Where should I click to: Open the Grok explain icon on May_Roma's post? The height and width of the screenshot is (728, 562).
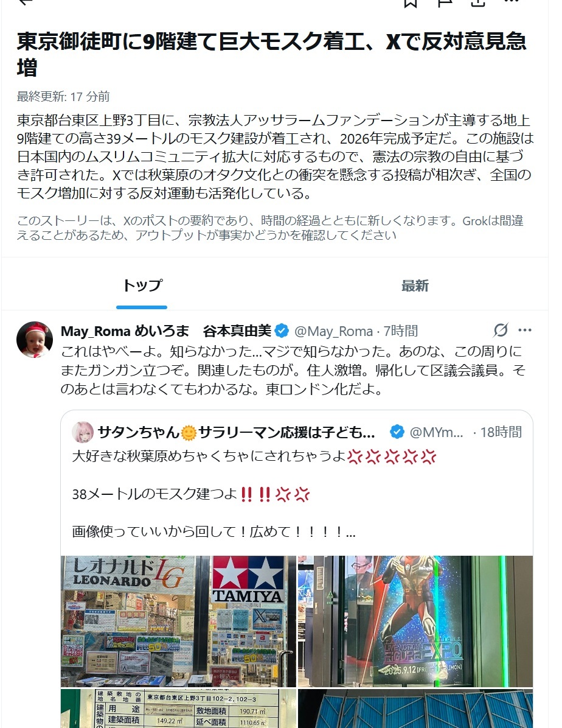(x=501, y=330)
